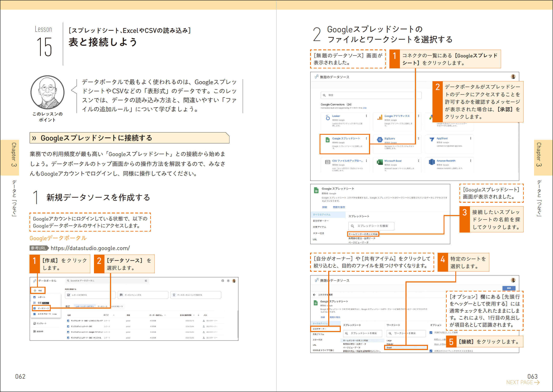The width and height of the screenshot is (553, 392).
Task: Open AppSheet connector more options menu
Action: click(470, 138)
